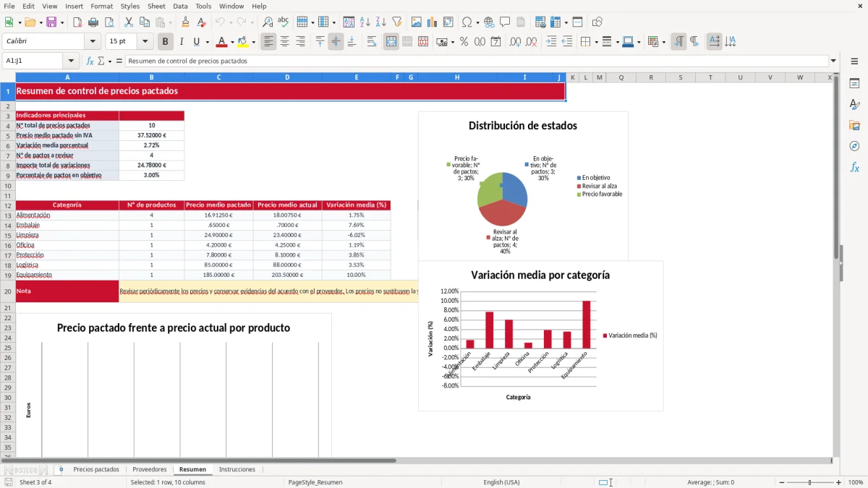Click the English (USA) language status field
Viewport: 868px width, 488px height.
coord(502,482)
